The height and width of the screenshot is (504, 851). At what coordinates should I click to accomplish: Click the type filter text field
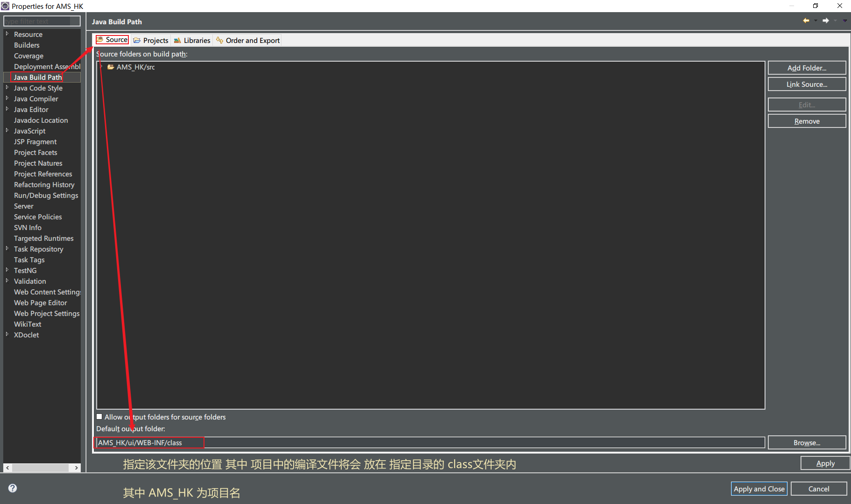pos(42,21)
